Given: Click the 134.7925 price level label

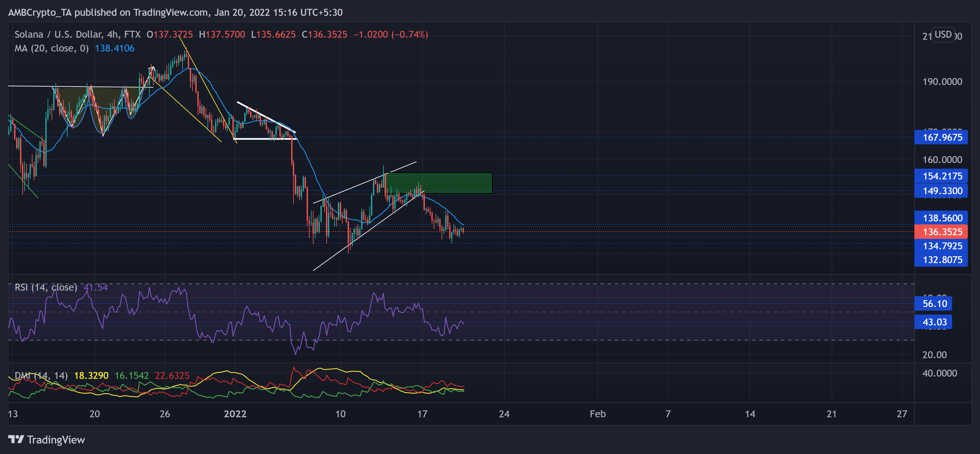Looking at the screenshot, I should [941, 246].
